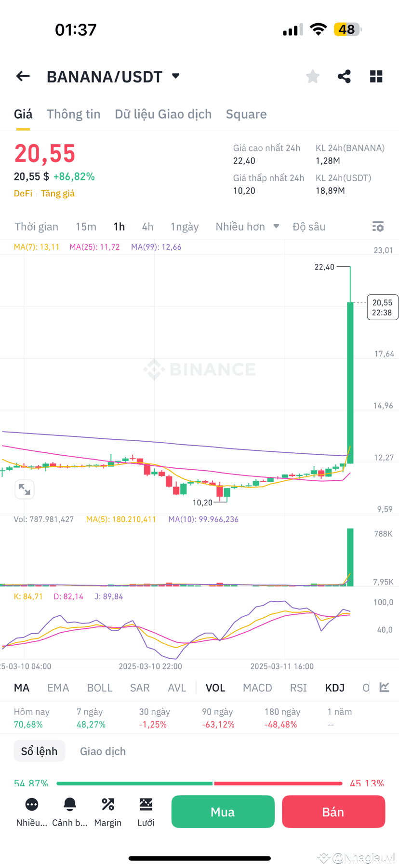Tap the Hôm nay 70,68% performance
The width and height of the screenshot is (399, 868).
32,718
